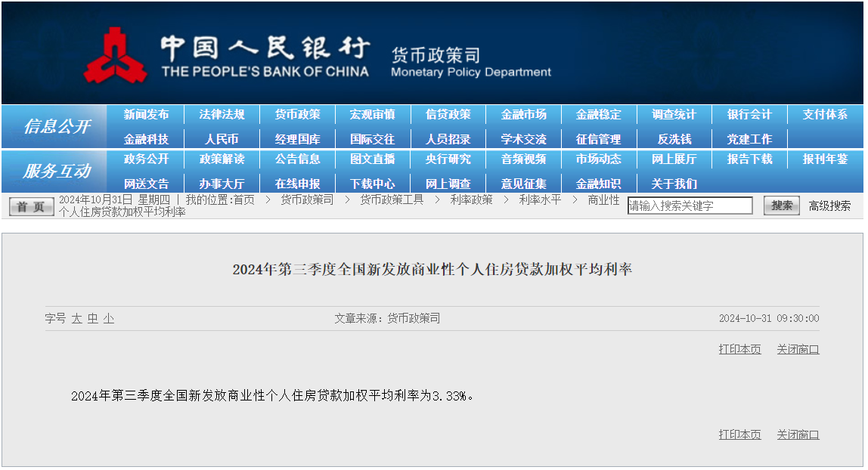Open the 下载中心 download center

(x=373, y=184)
